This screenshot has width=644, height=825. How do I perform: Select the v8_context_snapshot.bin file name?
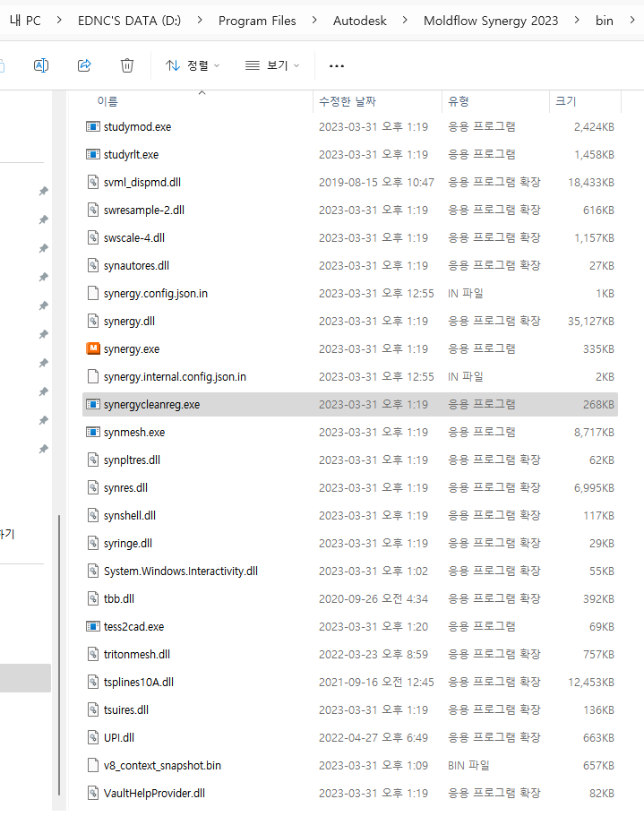coord(162,766)
